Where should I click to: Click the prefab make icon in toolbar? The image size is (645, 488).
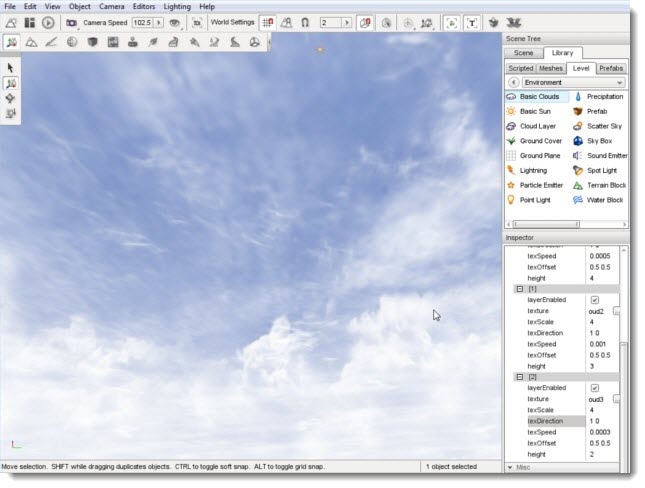(493, 23)
